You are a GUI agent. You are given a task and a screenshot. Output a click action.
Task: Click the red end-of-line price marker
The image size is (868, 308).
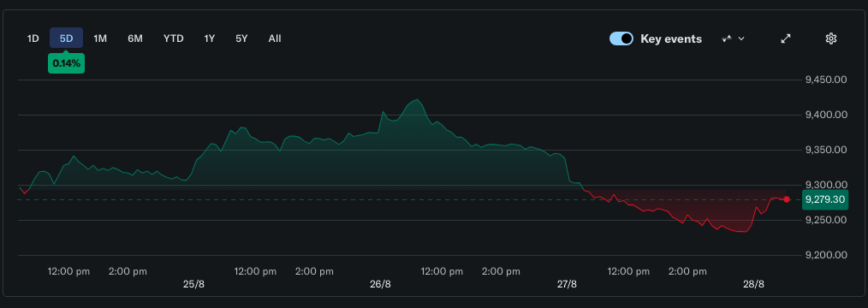787,199
